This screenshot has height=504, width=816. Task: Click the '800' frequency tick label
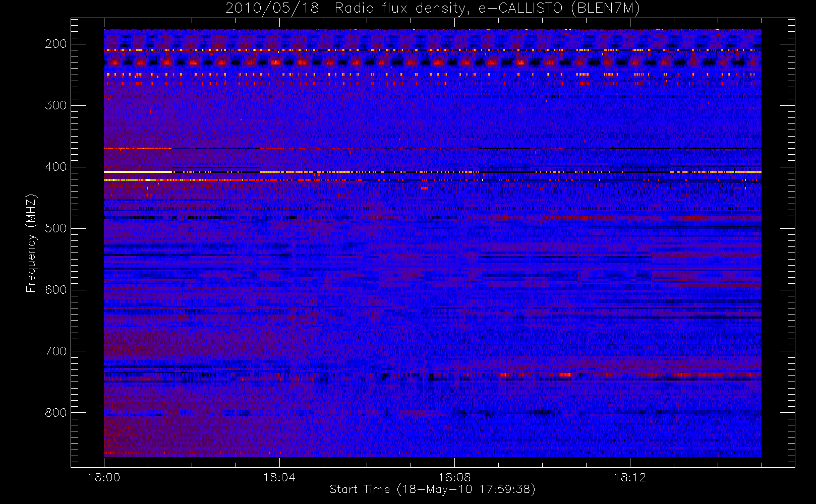(56, 413)
